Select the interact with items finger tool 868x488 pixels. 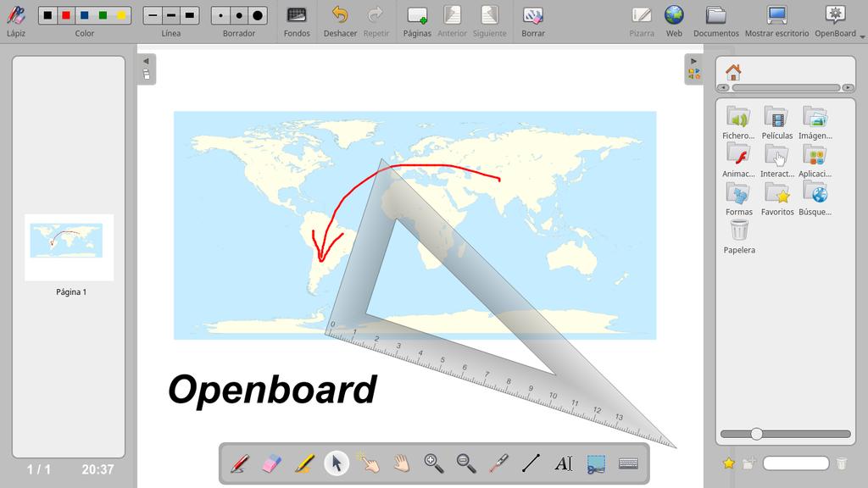tap(369, 463)
